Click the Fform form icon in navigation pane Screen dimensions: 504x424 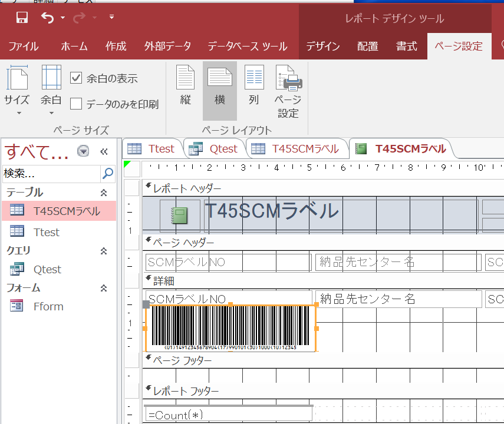(17, 306)
